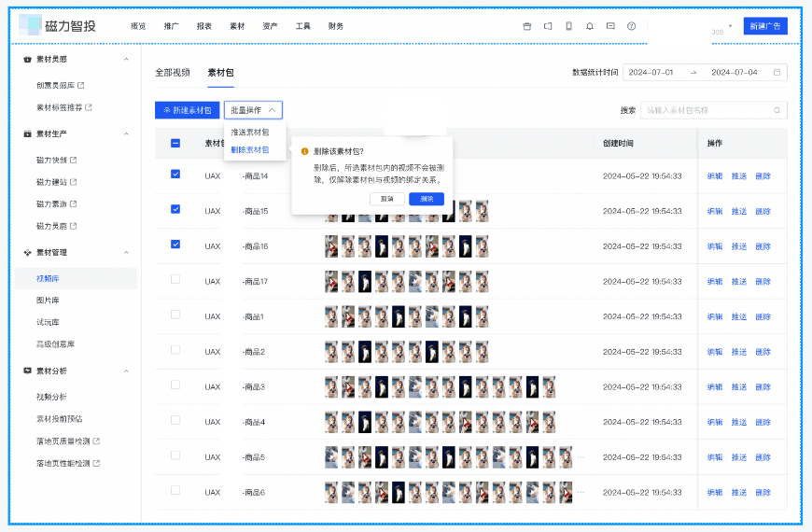Click 删除 link in row 商品6
This screenshot has height=532, width=812.
point(763,493)
